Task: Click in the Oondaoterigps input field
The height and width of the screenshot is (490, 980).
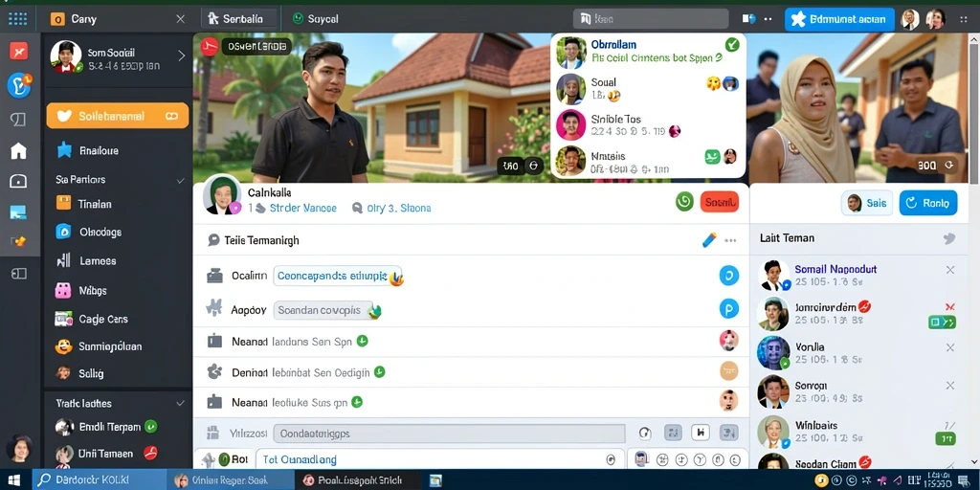Action: (449, 434)
